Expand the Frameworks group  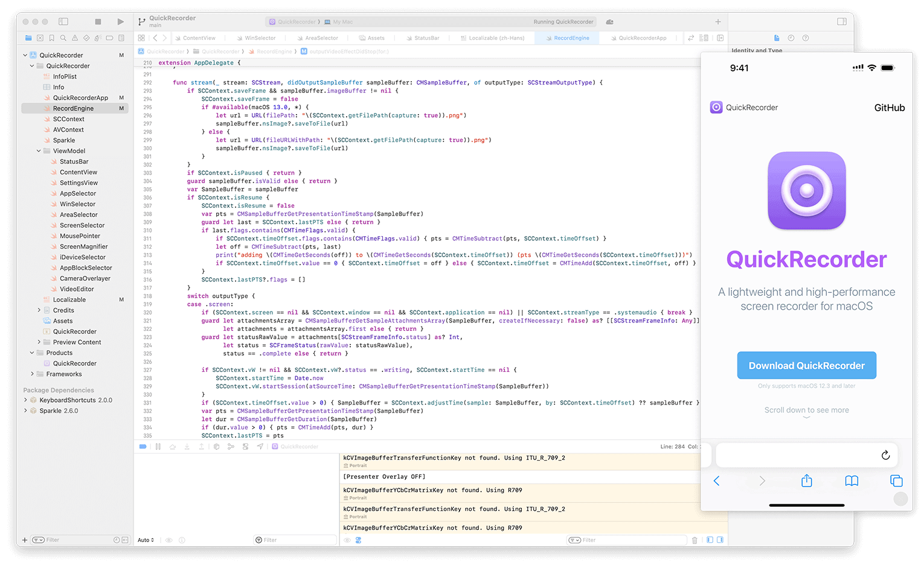pyautogui.click(x=32, y=374)
